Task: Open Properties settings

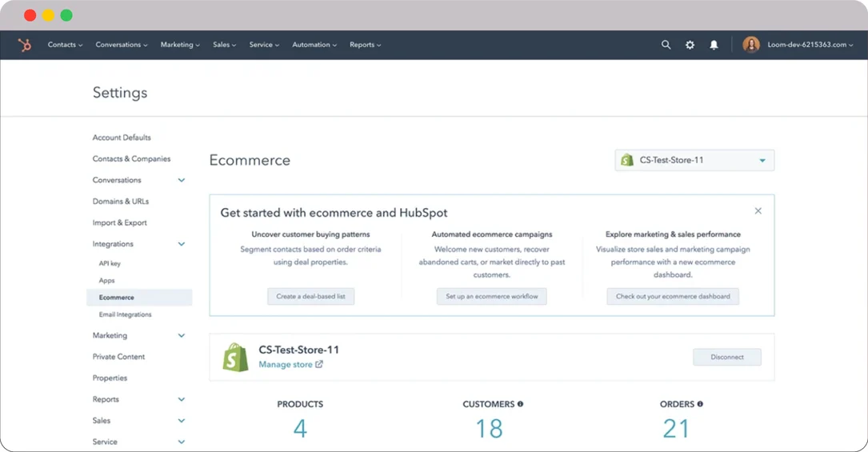Action: pyautogui.click(x=110, y=378)
